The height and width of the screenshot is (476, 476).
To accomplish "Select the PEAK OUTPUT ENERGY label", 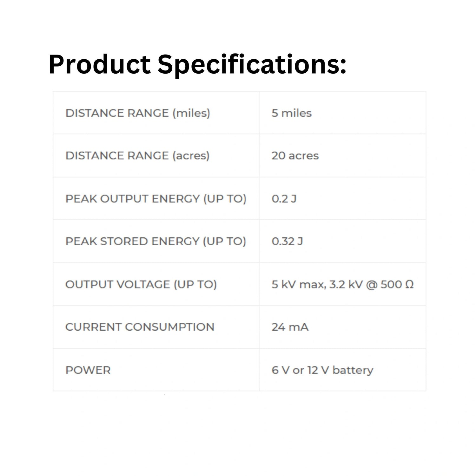I will click(x=156, y=199).
